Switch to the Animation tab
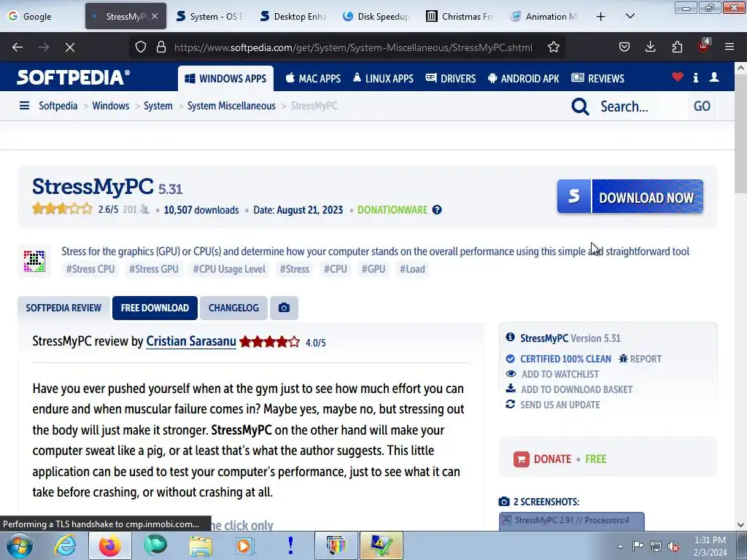The image size is (747, 560). pyautogui.click(x=544, y=16)
